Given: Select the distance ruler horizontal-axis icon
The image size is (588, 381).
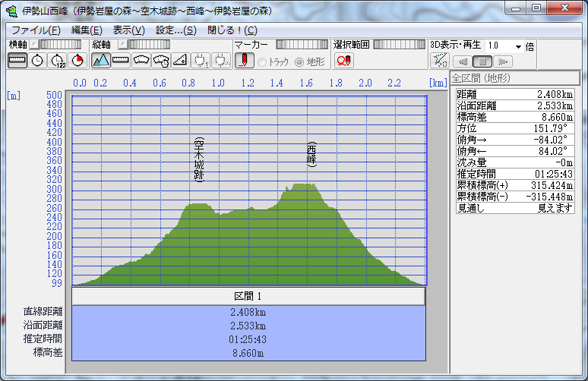Looking at the screenshot, I should click(17, 60).
